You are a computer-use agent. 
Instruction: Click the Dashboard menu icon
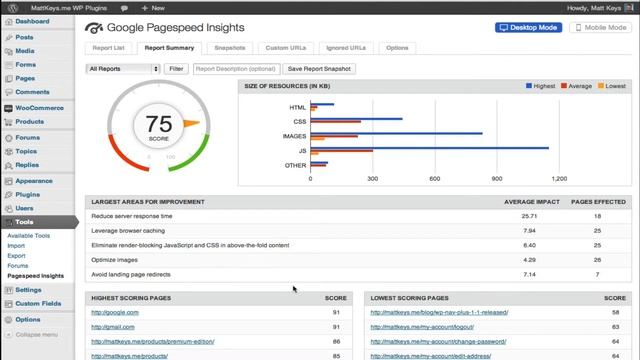[9, 22]
